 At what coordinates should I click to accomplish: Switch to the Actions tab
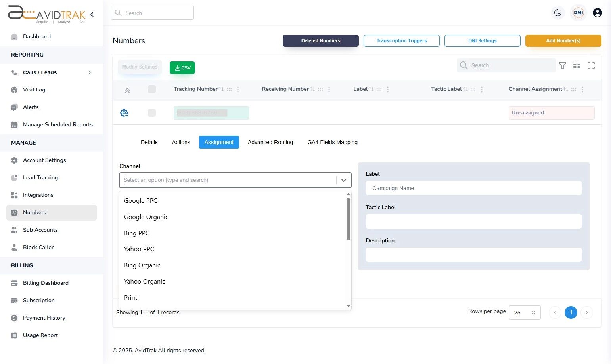coord(181,142)
